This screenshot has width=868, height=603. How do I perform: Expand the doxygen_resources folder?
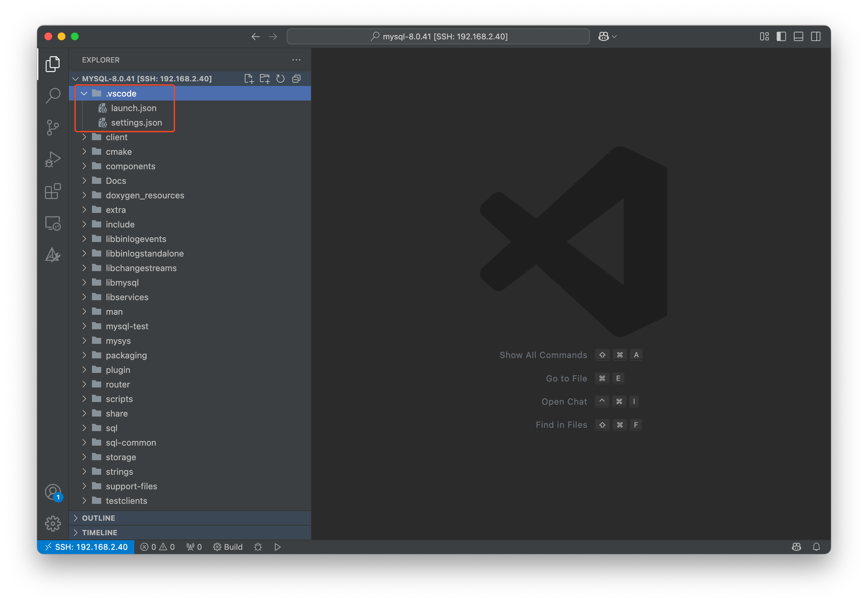(x=190, y=195)
